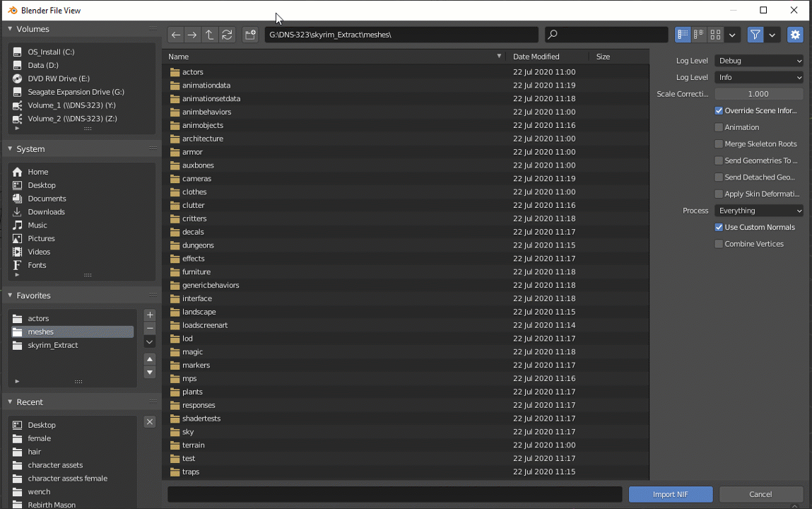Open Log Level Info dropdown
812x509 pixels.
click(759, 77)
